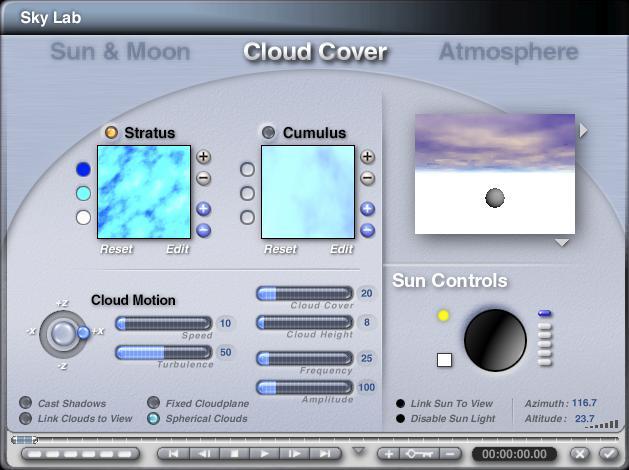Pick the white Stratus color swatch

pyautogui.click(x=83, y=217)
